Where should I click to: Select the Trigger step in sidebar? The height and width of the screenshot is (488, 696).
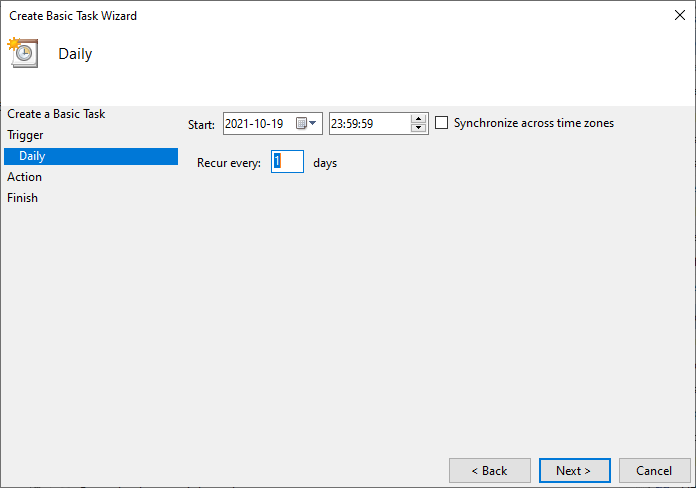pyautogui.click(x=25, y=135)
